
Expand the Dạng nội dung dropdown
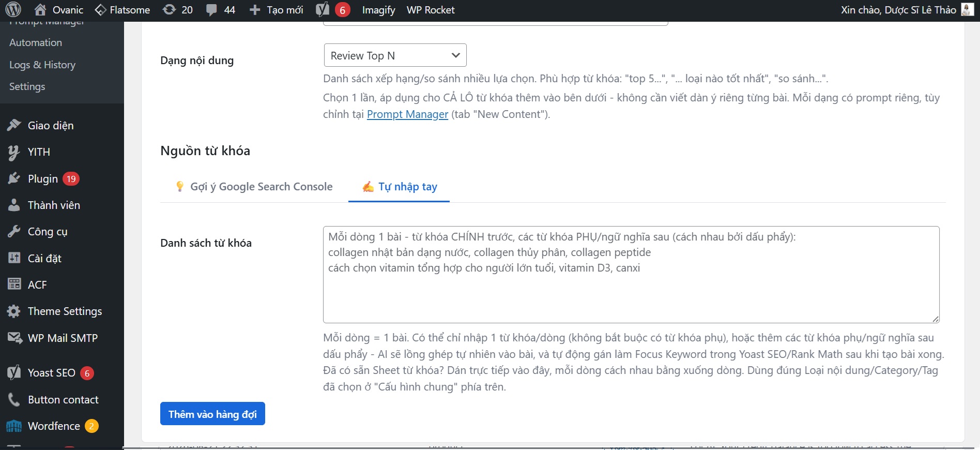coord(395,55)
